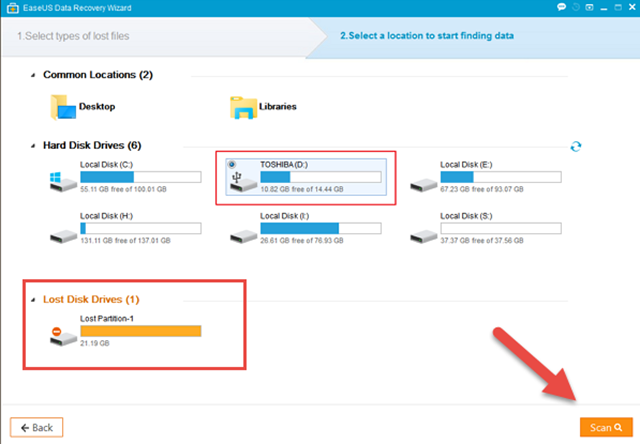Viewport: 640px width, 444px height.
Task: Go to step 1 Select types of lost files
Action: tap(73, 36)
